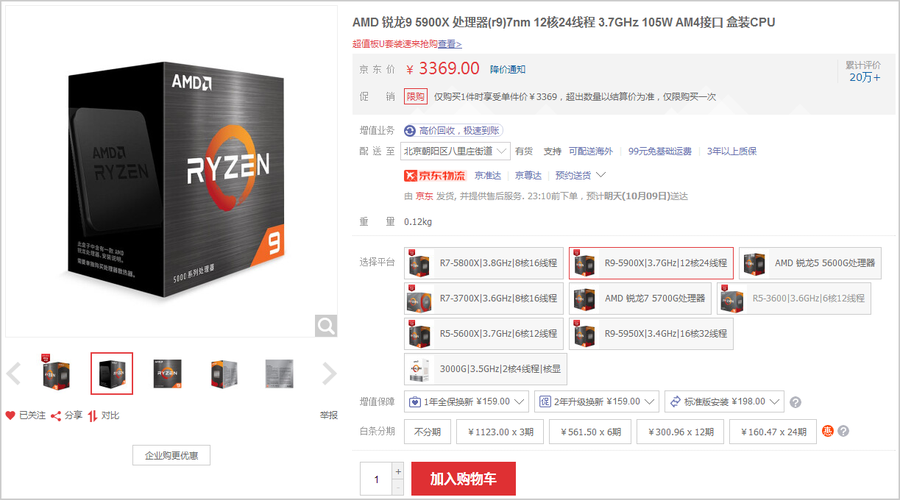Increase quantity with the plus stepper
The width and height of the screenshot is (900, 500).
pos(398,471)
